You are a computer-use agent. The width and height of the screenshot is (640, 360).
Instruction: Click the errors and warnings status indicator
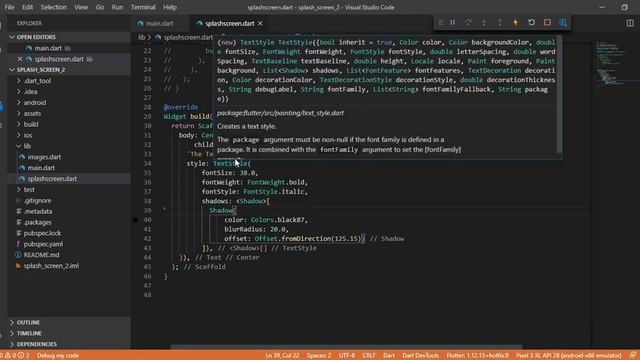tap(16, 356)
